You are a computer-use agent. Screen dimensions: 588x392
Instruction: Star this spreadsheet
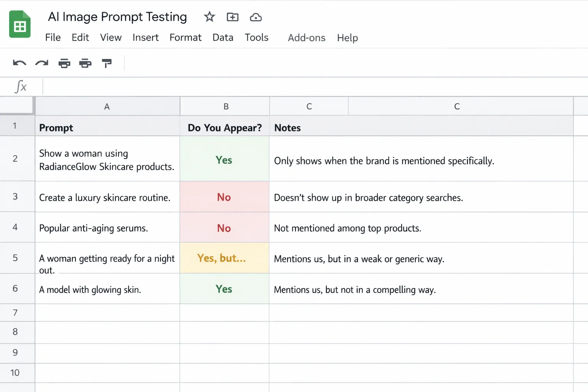tap(209, 17)
